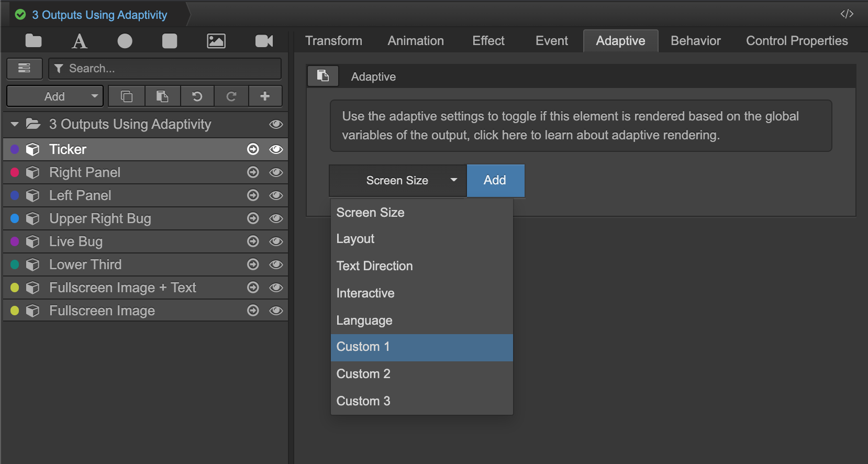Open the code view icon

point(847,14)
